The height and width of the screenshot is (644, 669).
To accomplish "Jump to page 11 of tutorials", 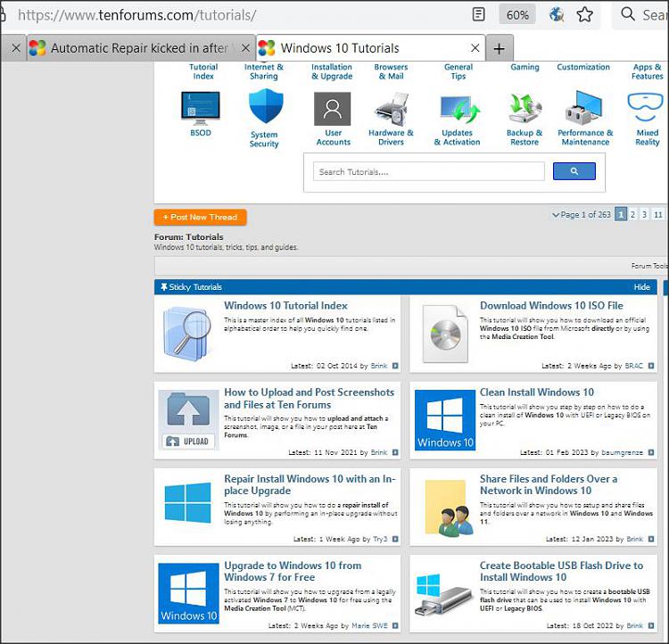I will pyautogui.click(x=658, y=215).
